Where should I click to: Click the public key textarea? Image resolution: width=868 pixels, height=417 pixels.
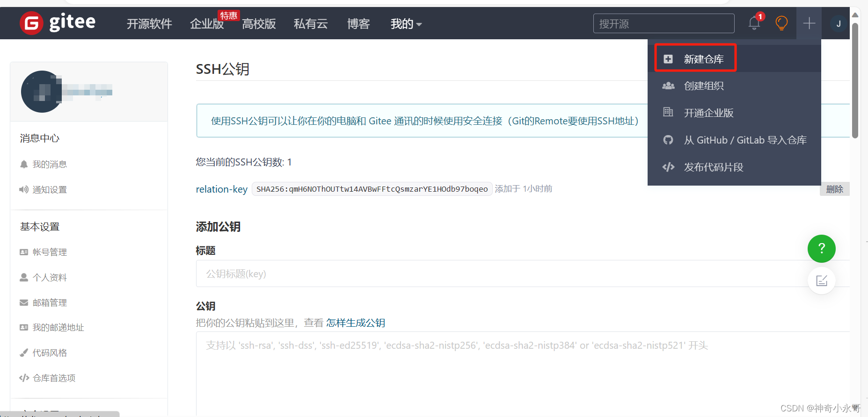point(523,374)
